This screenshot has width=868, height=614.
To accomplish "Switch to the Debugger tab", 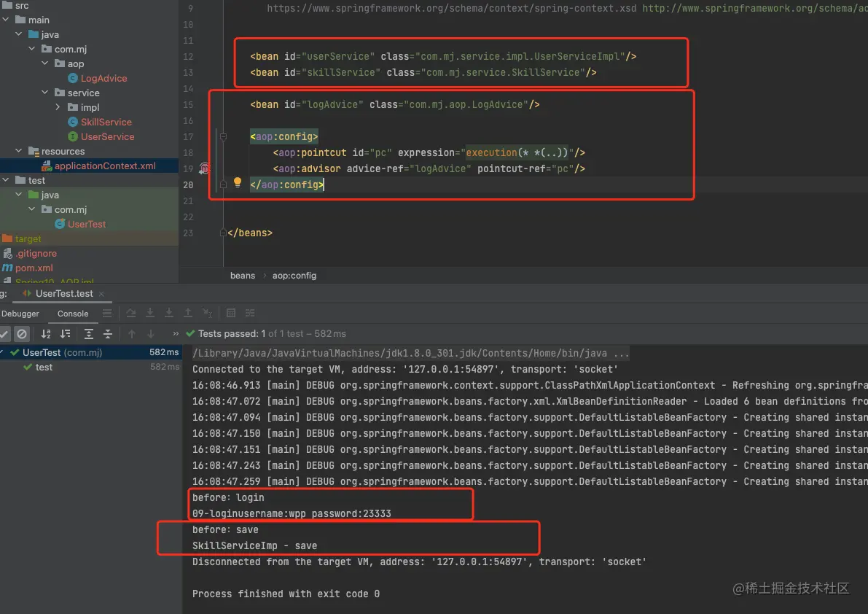I will click(20, 314).
